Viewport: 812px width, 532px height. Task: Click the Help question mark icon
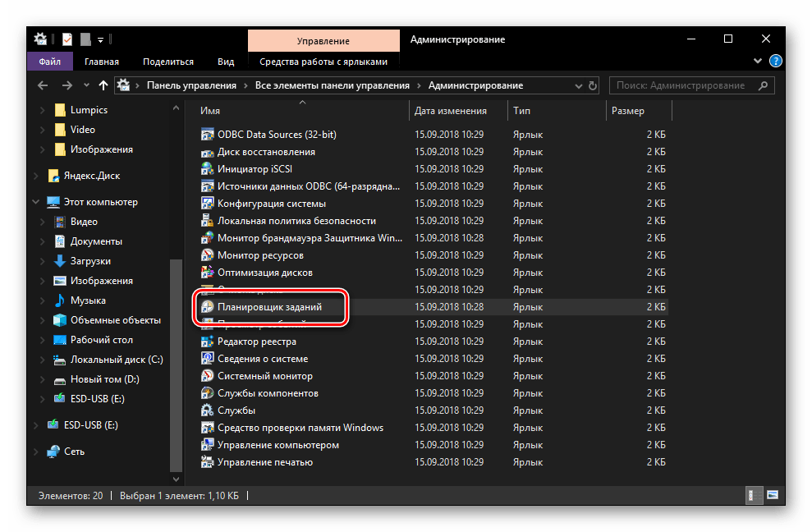(775, 62)
